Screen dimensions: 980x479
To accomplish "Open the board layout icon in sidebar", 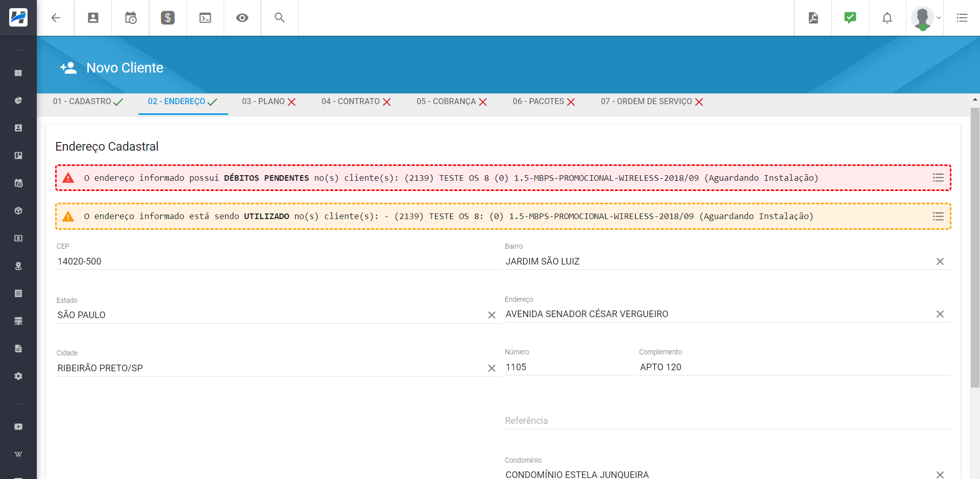I will point(18,156).
